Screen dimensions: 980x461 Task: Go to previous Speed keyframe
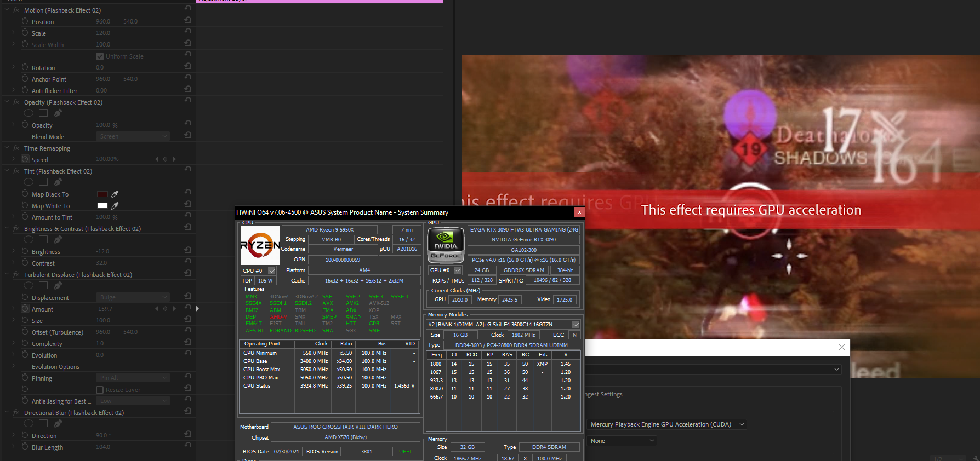click(157, 159)
